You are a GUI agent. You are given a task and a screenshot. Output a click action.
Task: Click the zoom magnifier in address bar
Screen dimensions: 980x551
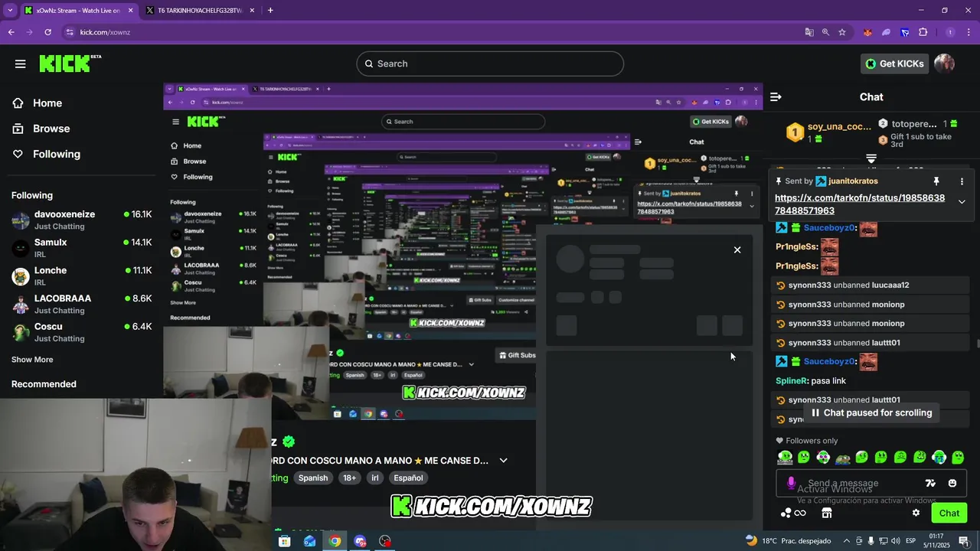[825, 32]
